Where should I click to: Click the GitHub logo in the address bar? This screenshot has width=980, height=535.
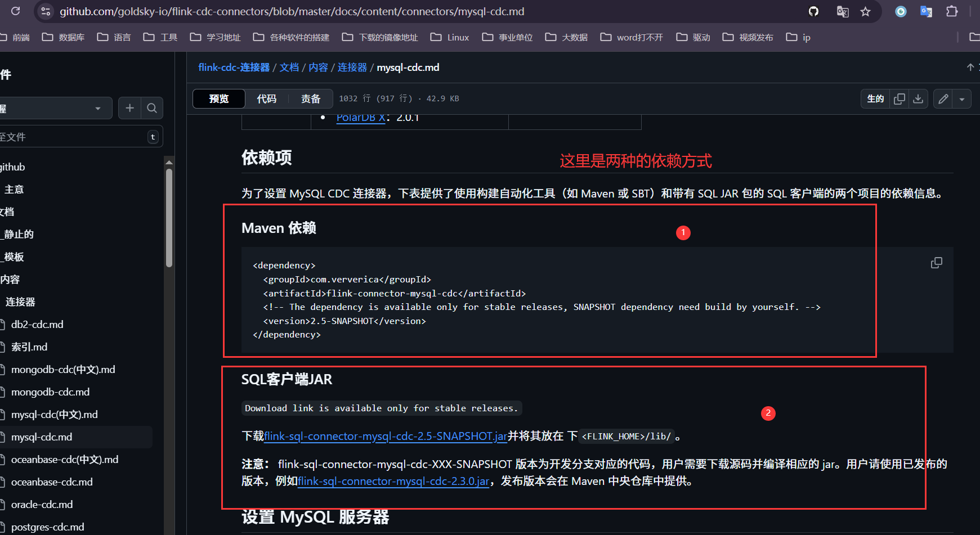coord(813,11)
